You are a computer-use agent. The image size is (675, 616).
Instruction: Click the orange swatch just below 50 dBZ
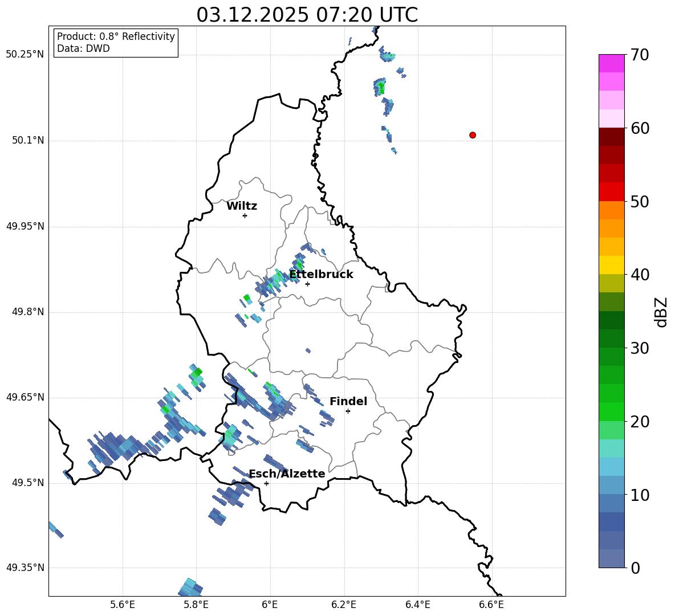pyautogui.click(x=612, y=210)
